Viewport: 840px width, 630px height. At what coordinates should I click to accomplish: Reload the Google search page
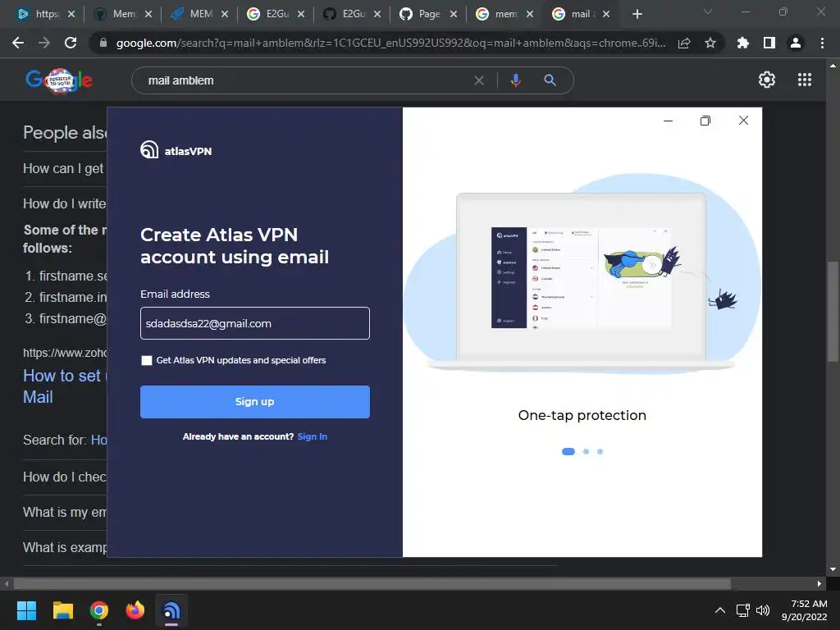[71, 43]
